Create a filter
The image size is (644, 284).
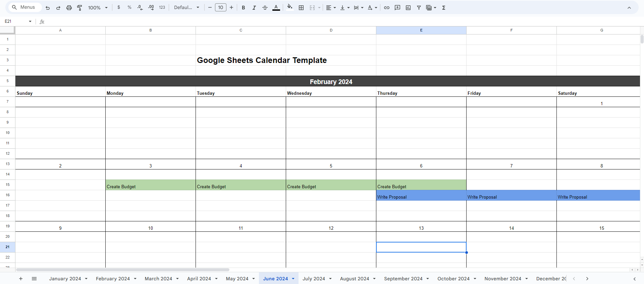pos(419,7)
